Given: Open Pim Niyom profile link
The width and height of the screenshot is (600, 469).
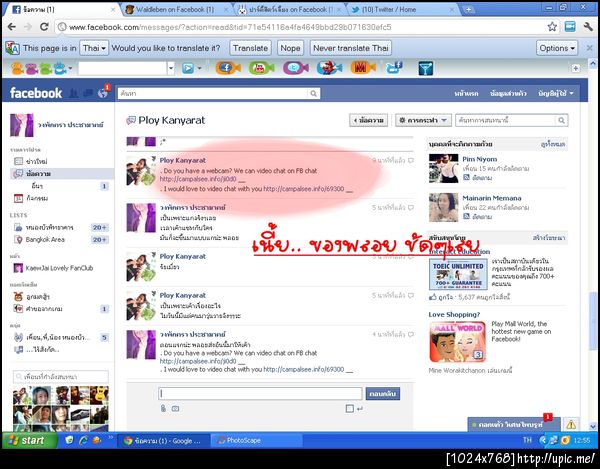Looking at the screenshot, I should tap(479, 159).
